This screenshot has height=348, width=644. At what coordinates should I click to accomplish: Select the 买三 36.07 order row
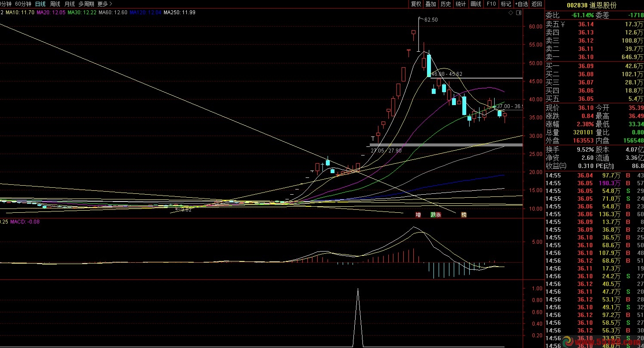pos(594,83)
